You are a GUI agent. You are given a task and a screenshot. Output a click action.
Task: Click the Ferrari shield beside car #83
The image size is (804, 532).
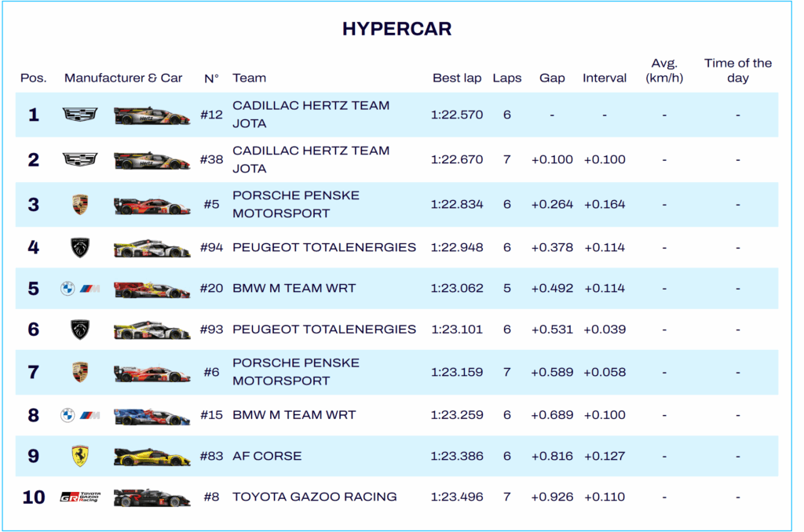(x=80, y=456)
